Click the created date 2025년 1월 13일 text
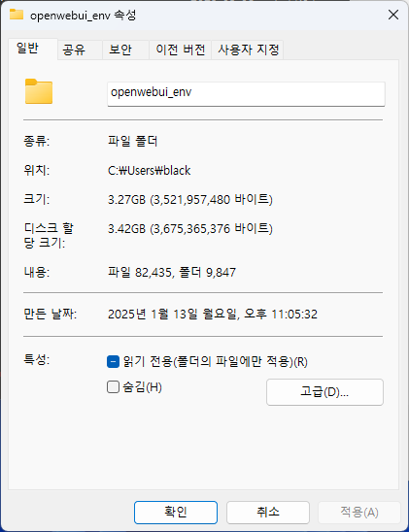 click(213, 315)
